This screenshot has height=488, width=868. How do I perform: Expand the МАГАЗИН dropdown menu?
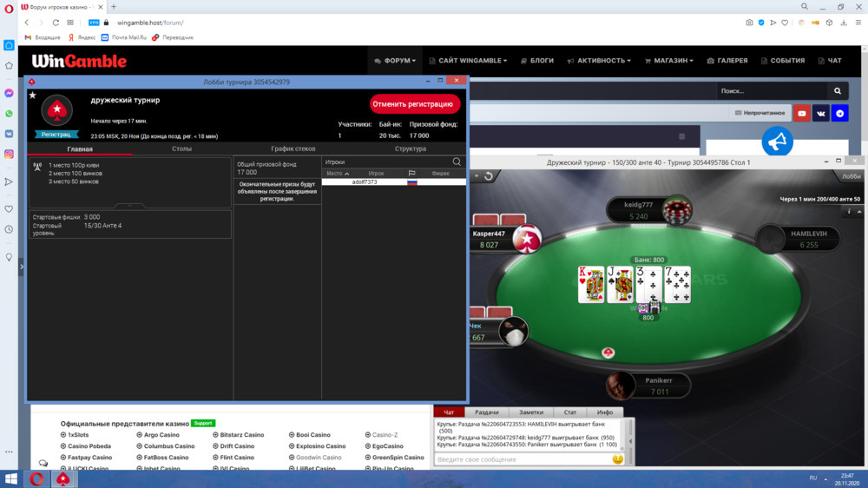tap(667, 61)
